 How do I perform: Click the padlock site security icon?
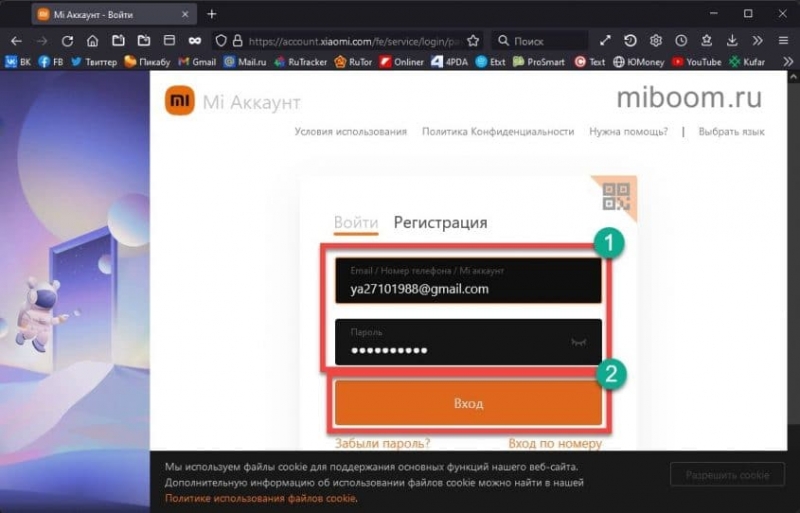click(237, 41)
